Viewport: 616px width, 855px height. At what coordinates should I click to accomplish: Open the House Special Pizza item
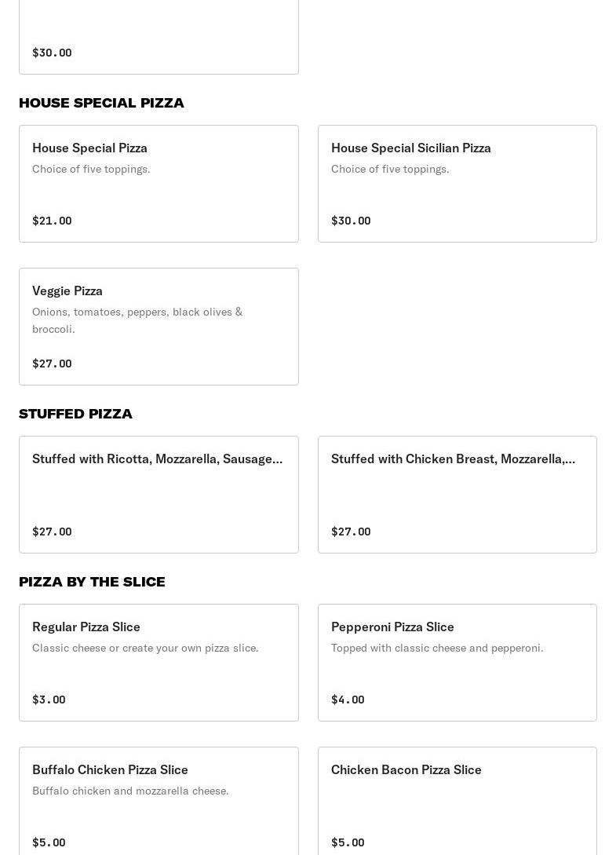click(x=159, y=184)
